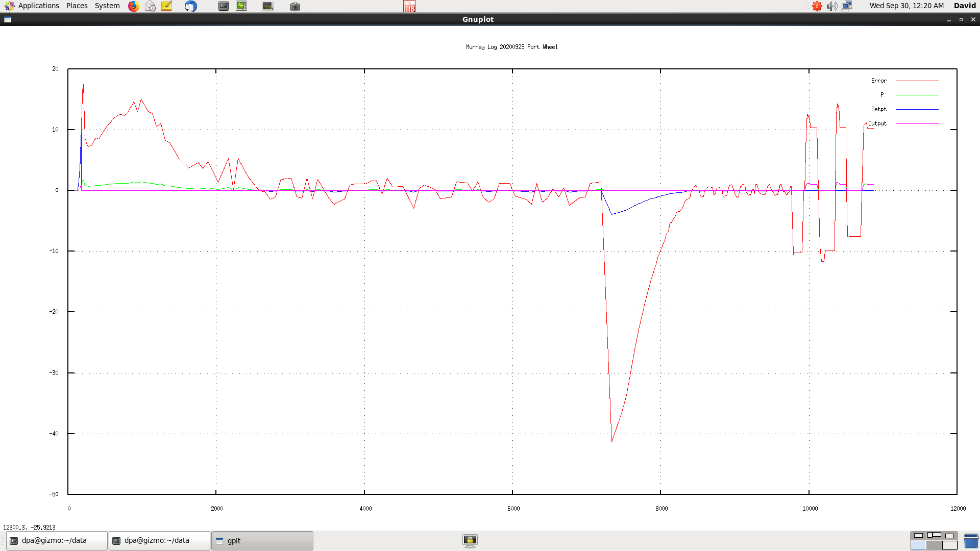Toggle the Output curve legend entry

click(x=903, y=123)
